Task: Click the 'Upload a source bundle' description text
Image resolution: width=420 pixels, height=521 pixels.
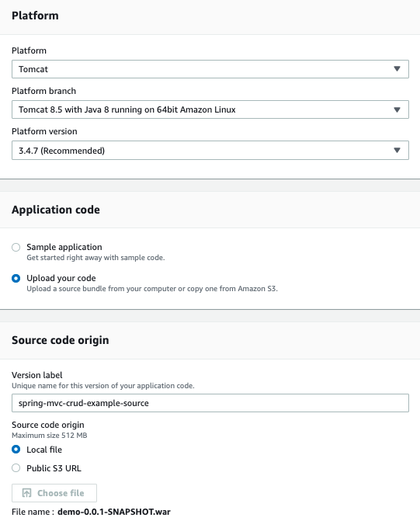Action: (x=152, y=288)
